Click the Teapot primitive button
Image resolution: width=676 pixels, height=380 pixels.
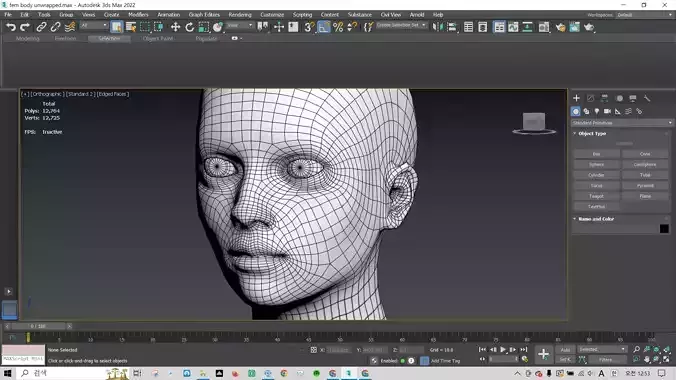[x=596, y=196]
